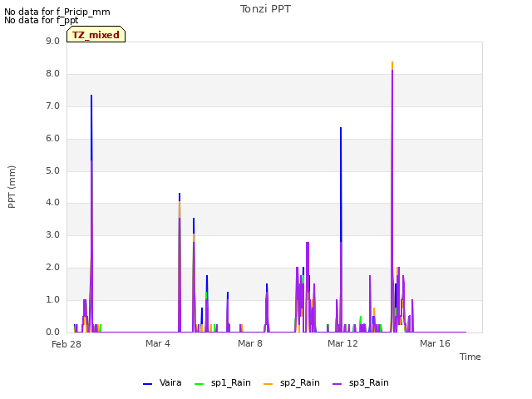Image resolution: width=532 pixels, height=399 pixels.
Task: Toggle the sp1_Rain legend entry
Action: coord(223,382)
